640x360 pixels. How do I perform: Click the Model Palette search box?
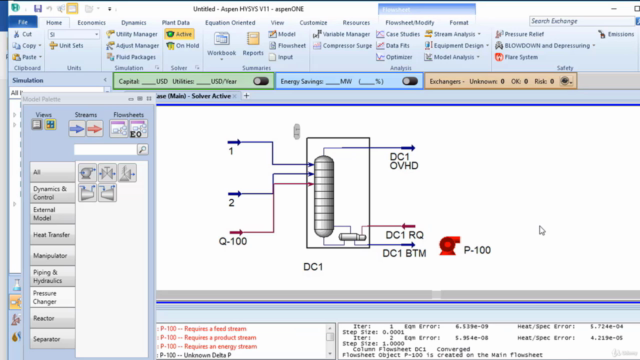[105, 150]
